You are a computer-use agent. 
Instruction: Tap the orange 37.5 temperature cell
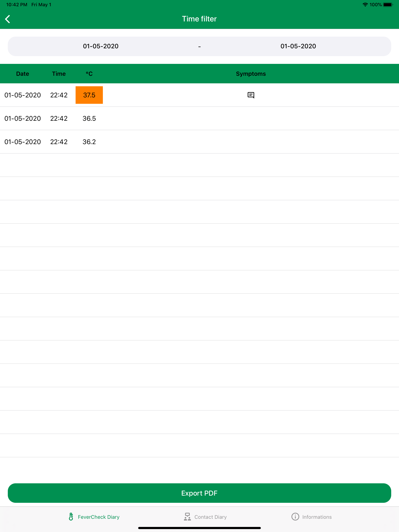click(89, 95)
